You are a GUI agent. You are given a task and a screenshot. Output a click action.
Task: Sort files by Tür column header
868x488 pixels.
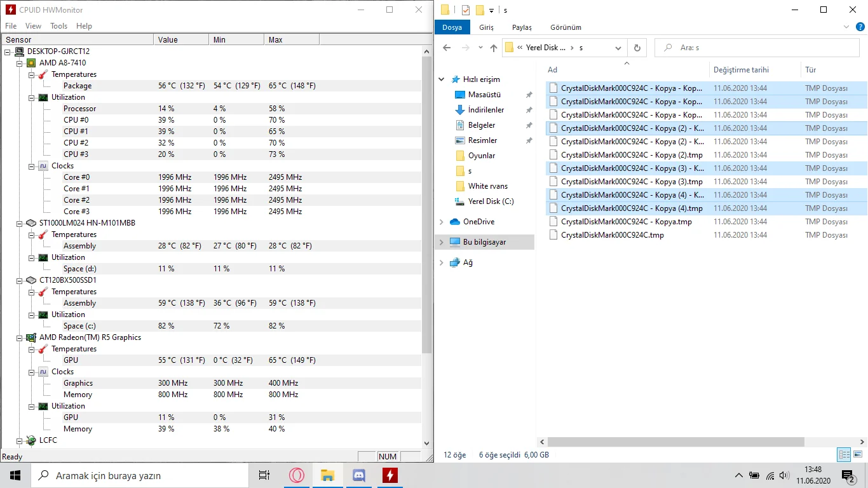click(834, 70)
